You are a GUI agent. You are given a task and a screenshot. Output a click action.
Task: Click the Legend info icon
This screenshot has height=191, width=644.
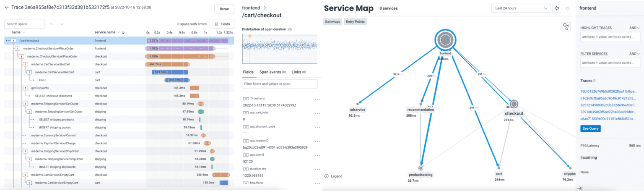[x=326, y=176]
